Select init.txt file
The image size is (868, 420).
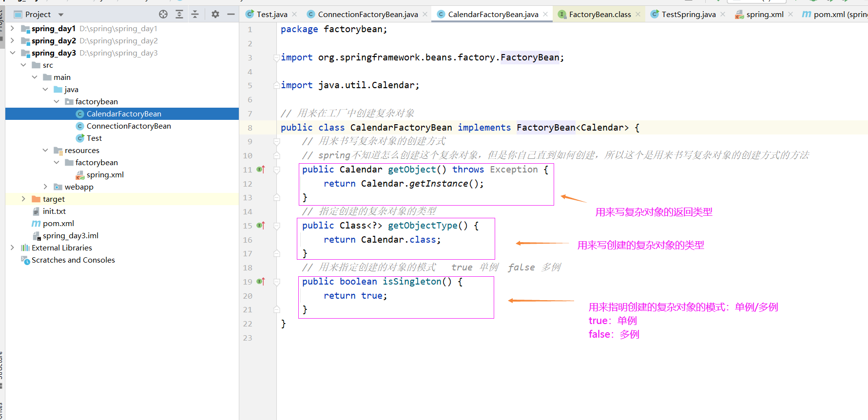[x=54, y=211]
